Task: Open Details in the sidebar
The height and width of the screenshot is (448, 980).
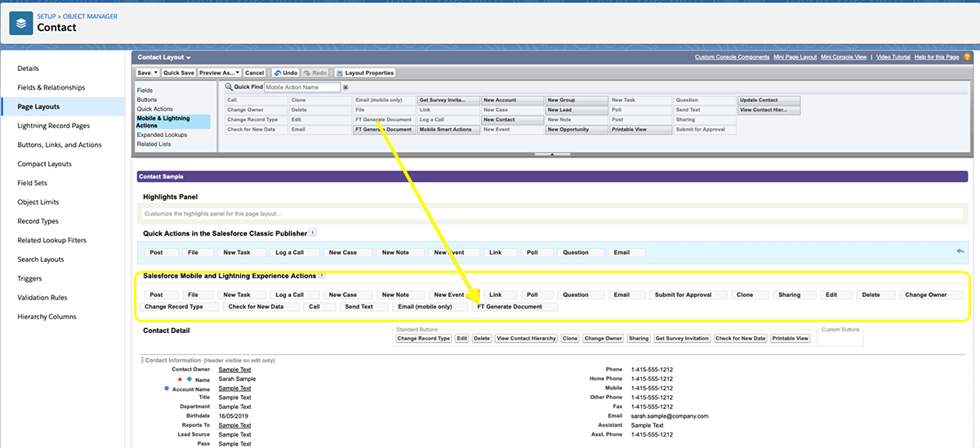Action: click(x=28, y=69)
